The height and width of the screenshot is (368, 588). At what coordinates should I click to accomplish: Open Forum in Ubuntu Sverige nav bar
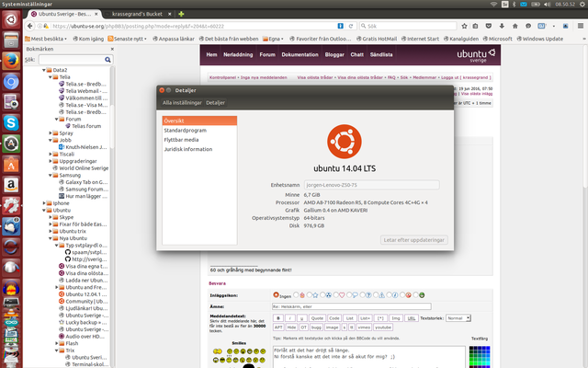tap(267, 54)
